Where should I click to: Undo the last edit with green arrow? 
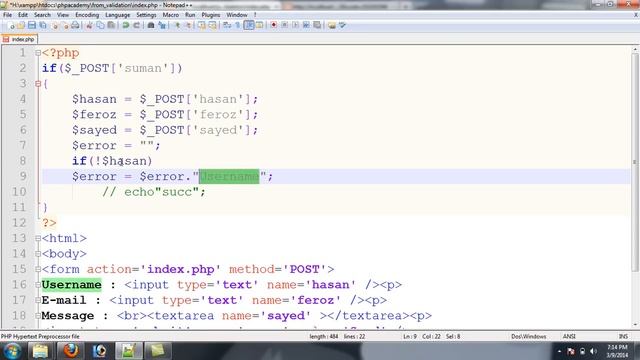pyautogui.click(x=126, y=25)
